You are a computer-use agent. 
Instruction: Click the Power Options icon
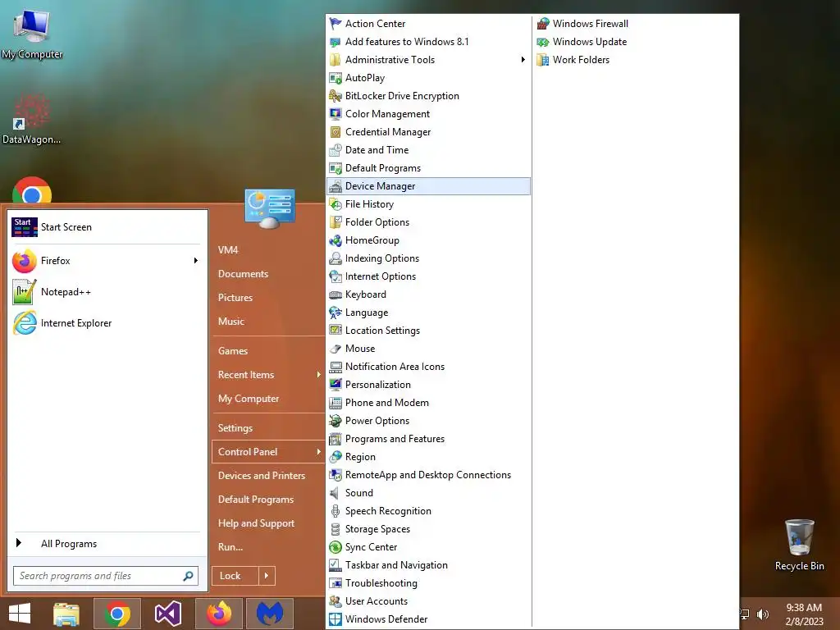(336, 421)
